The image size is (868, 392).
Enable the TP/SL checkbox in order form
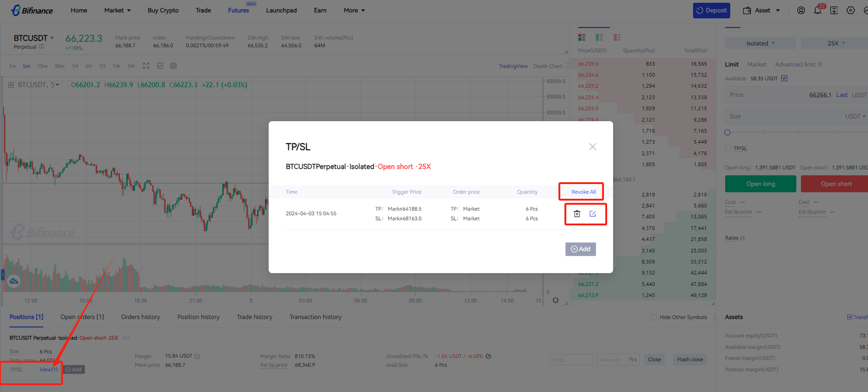click(728, 148)
